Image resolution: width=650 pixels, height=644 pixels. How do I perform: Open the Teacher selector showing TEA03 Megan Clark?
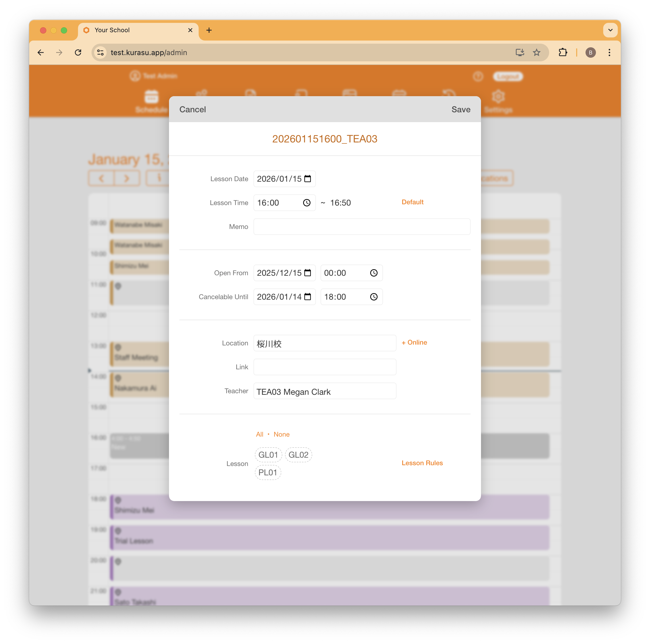324,391
